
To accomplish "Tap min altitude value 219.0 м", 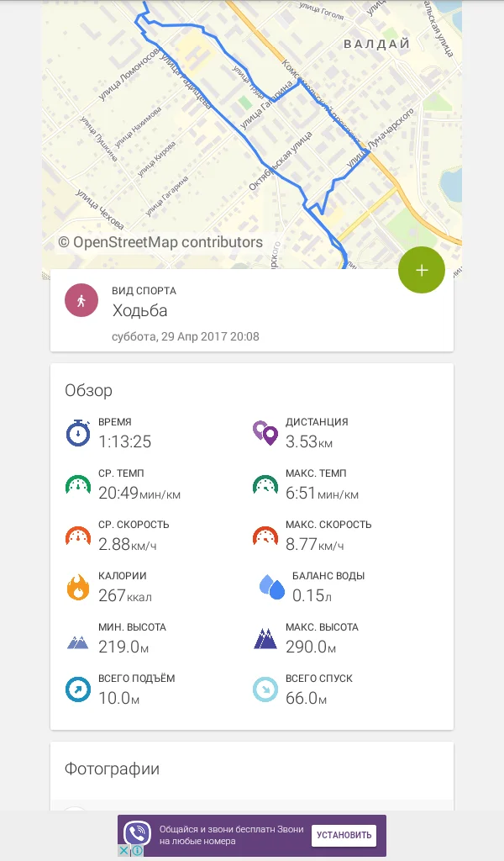I will pyautogui.click(x=123, y=647).
